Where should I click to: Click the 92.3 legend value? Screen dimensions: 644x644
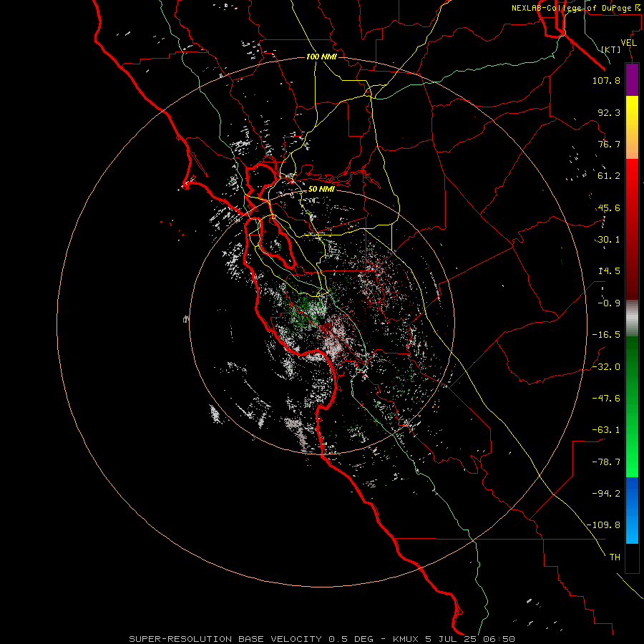tap(609, 112)
